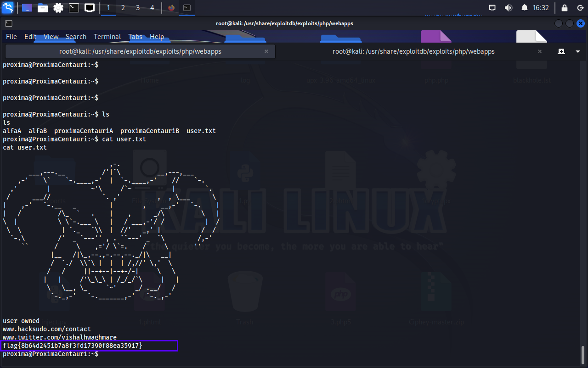
Task: Select the first terminal tab
Action: coord(140,51)
